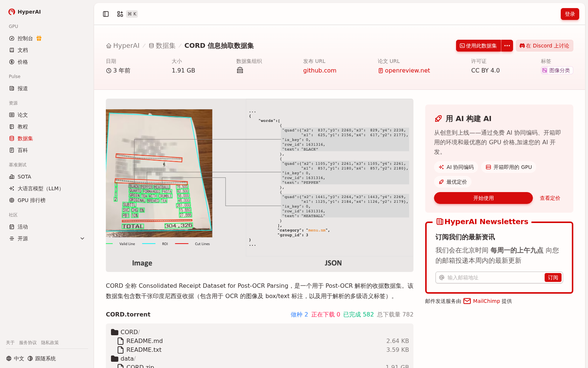Click the 正在下载 0 stat
This screenshot has width=588, height=368.
[326, 314]
